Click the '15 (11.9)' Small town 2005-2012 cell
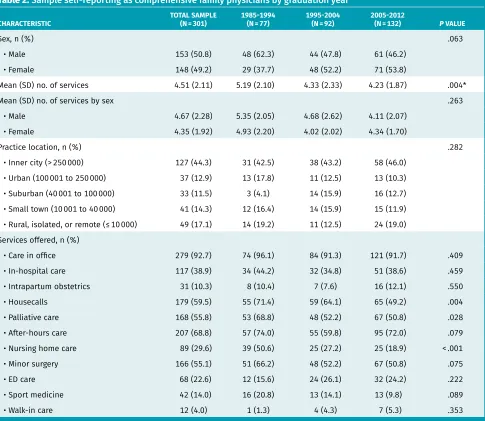Image resolution: width=485 pixels, height=421 pixels. [x=390, y=209]
